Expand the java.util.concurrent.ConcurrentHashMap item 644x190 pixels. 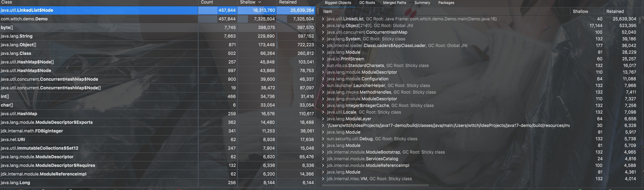(323, 32)
